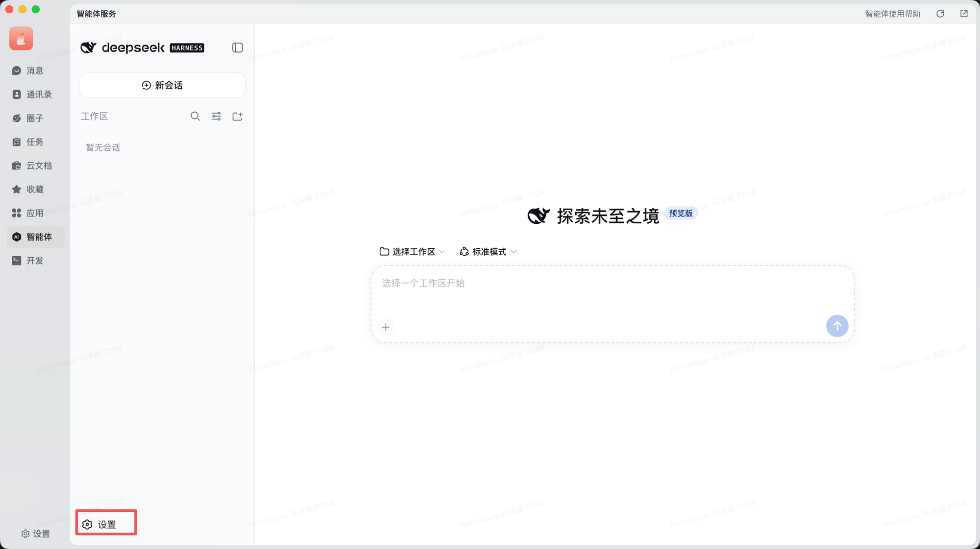Open 应用 apps section
Viewport: 980px width, 549px height.
(35, 213)
